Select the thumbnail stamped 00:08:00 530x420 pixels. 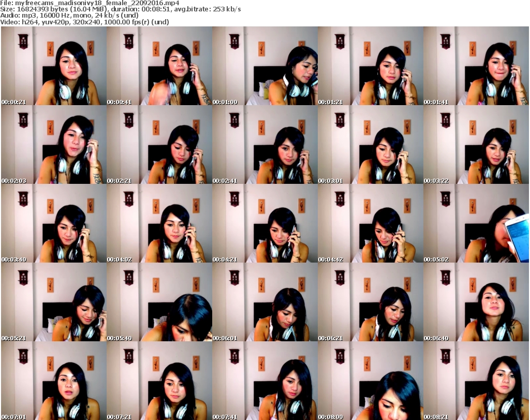[x=371, y=381]
